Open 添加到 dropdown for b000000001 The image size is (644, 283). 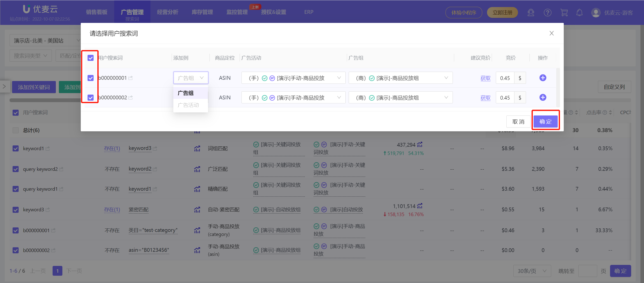point(191,78)
